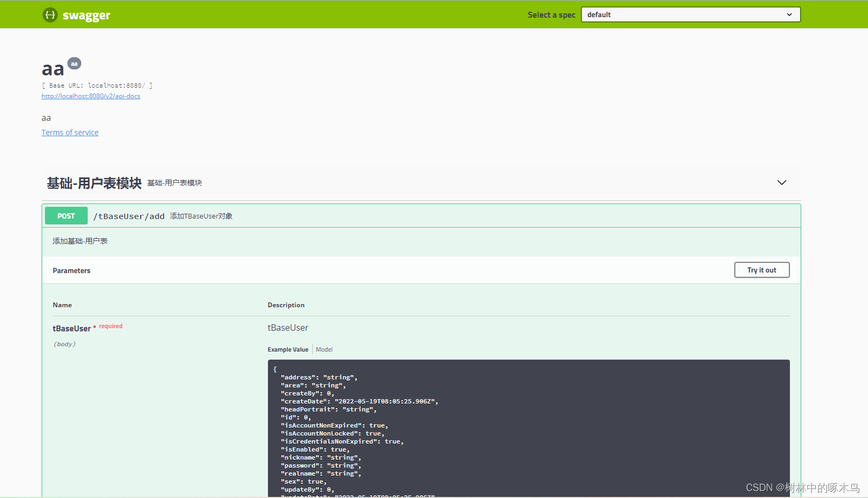The height and width of the screenshot is (498, 868).
Task: Switch to the Model tab
Action: pyautogui.click(x=324, y=349)
